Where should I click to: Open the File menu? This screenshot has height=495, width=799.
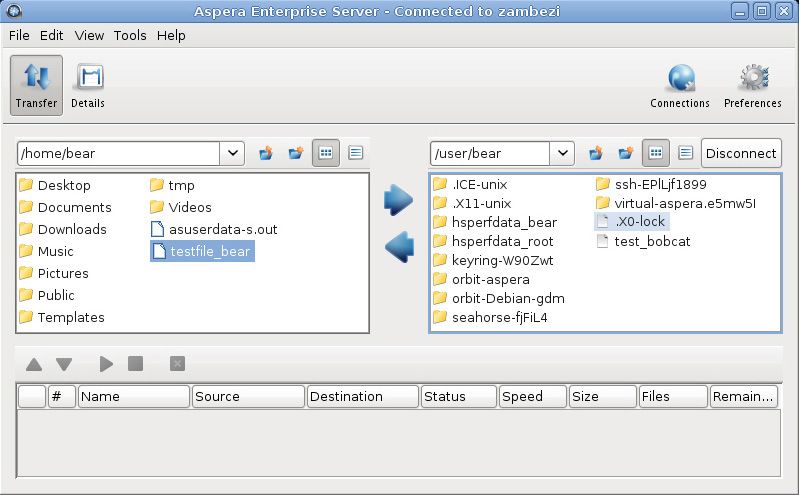(19, 36)
